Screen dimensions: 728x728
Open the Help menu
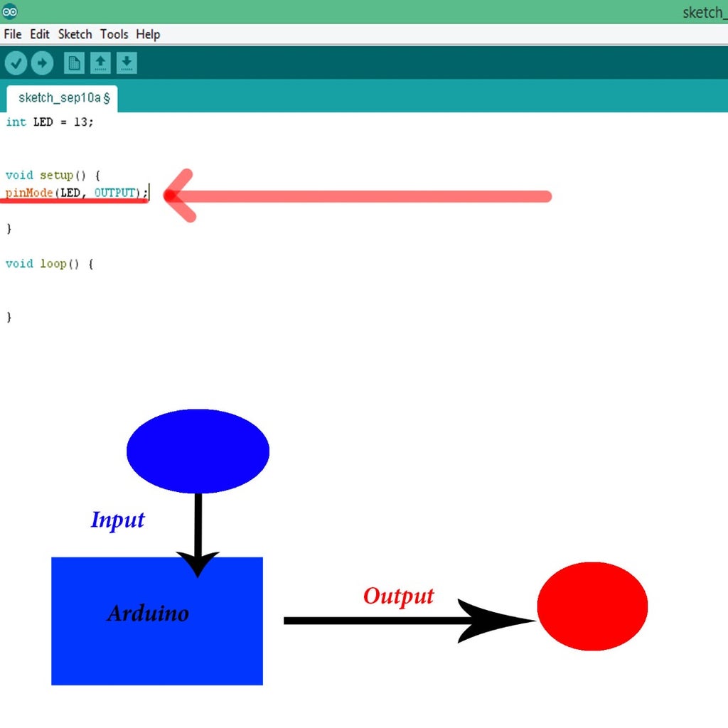point(148,34)
